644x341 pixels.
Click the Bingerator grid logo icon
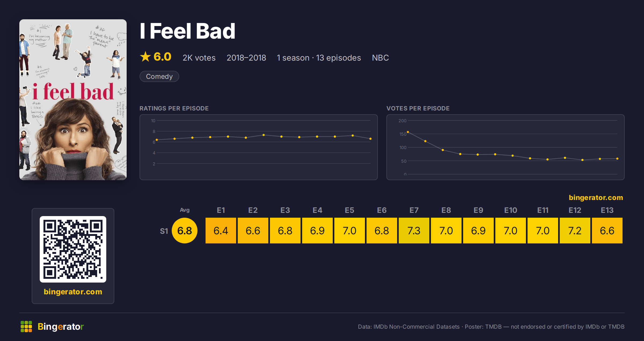click(26, 327)
